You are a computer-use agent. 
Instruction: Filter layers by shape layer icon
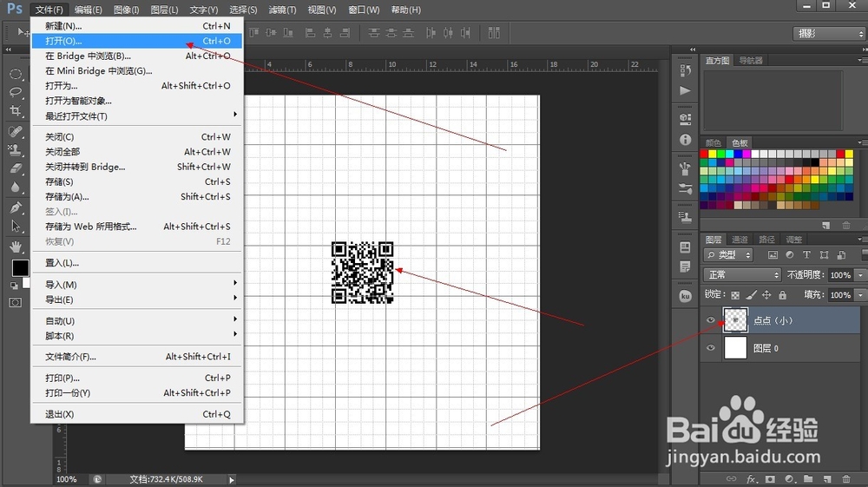click(825, 255)
